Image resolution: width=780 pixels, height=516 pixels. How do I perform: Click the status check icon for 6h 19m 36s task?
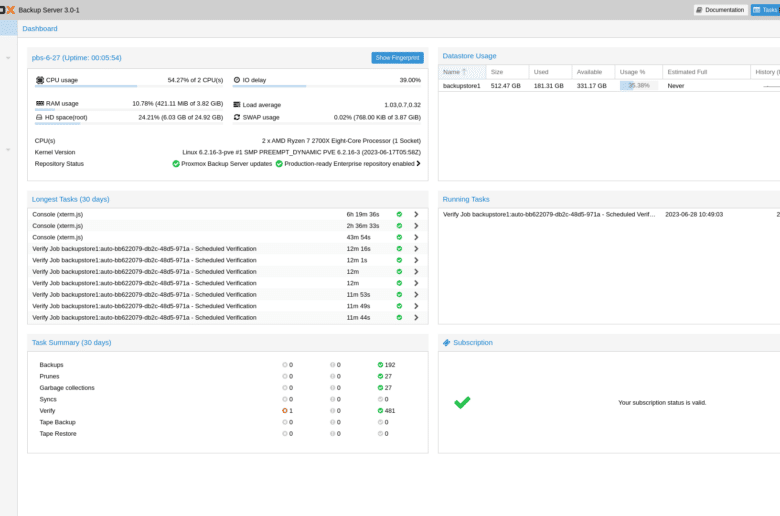click(x=399, y=214)
